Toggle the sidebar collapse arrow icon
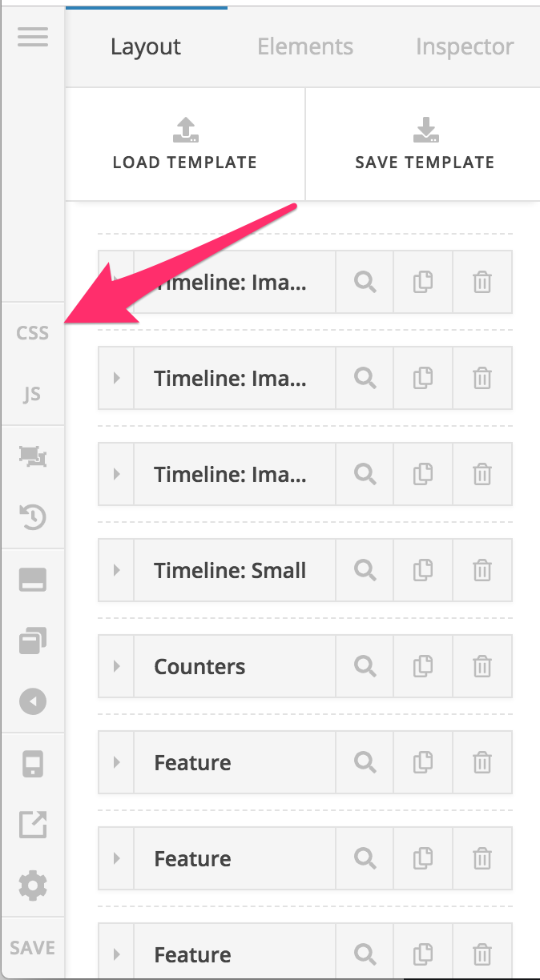This screenshot has width=540, height=980. tap(33, 701)
